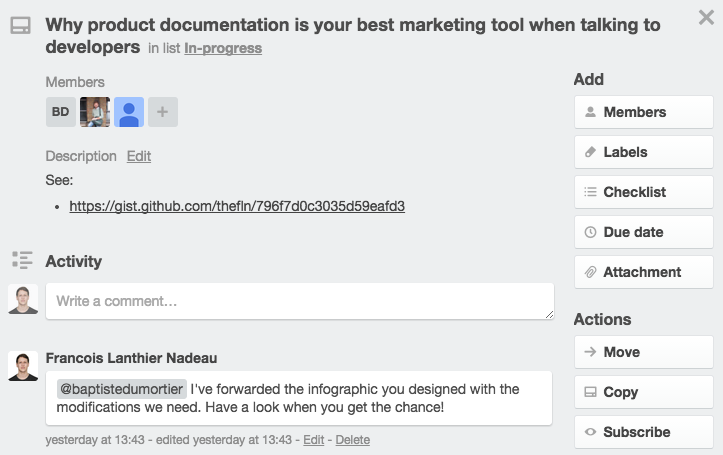Viewport: 723px width, 455px height.
Task: Open the gist.github.com link
Action: (237, 206)
